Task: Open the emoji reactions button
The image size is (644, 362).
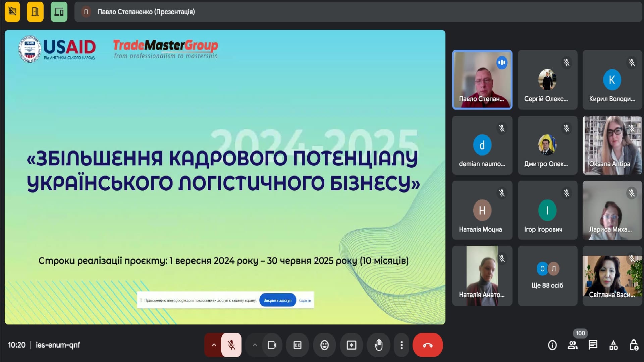Action: (324, 345)
